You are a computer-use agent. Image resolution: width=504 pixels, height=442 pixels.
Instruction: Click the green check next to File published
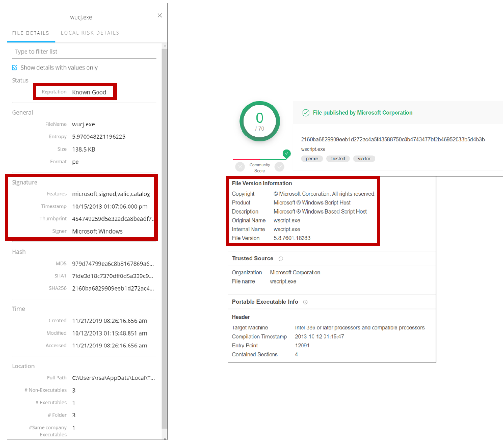pos(305,113)
